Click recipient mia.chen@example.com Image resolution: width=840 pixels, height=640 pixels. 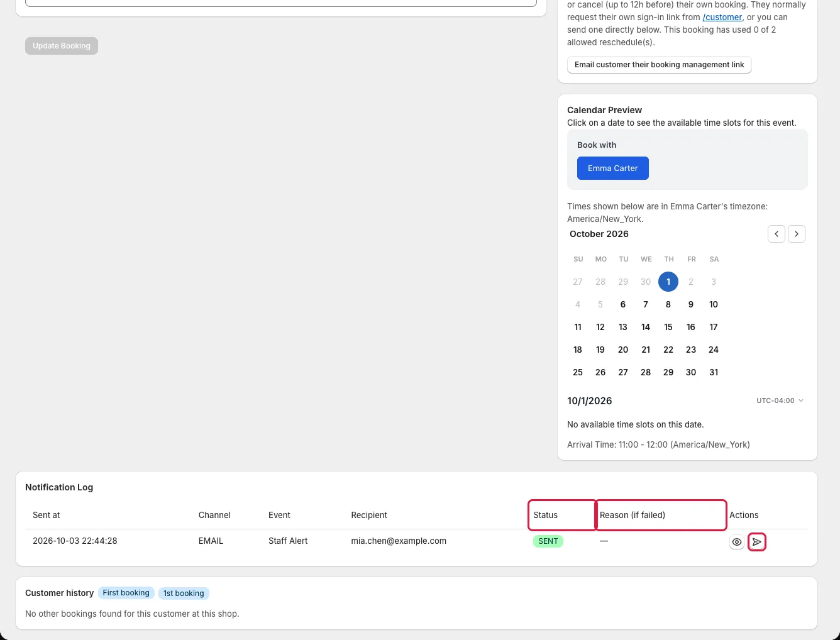[x=399, y=541]
